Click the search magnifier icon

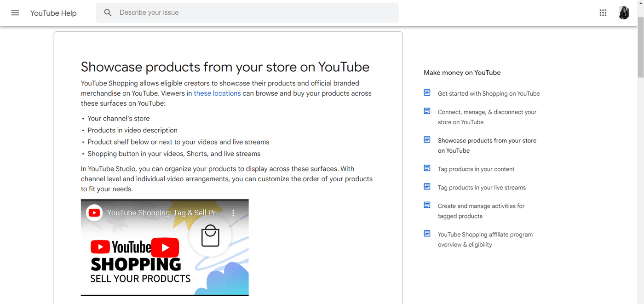click(108, 12)
